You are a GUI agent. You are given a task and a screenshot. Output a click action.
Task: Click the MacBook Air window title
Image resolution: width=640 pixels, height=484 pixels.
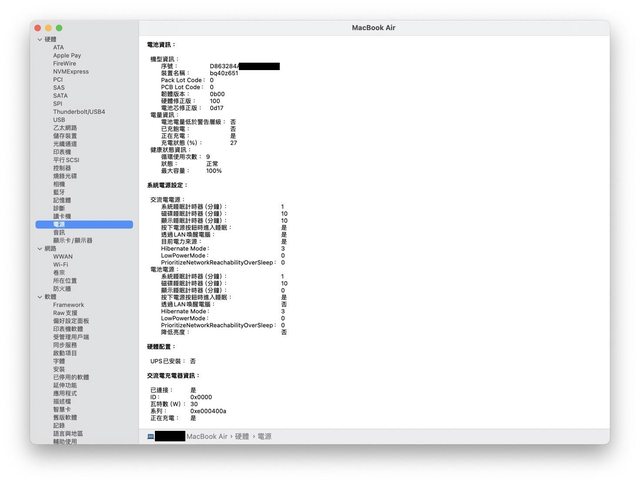[373, 28]
